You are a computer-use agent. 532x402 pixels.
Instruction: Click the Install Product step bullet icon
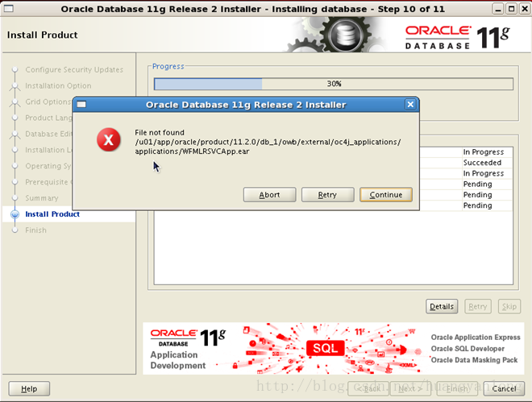15,214
